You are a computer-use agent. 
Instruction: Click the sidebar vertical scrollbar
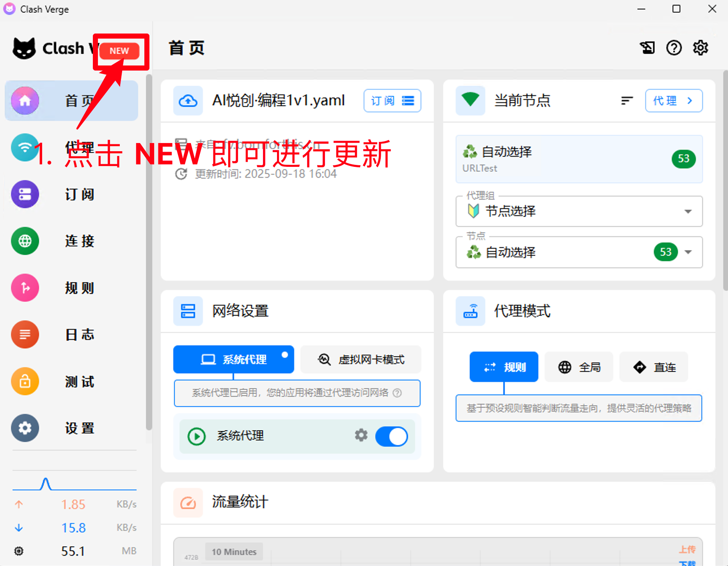coord(149,252)
